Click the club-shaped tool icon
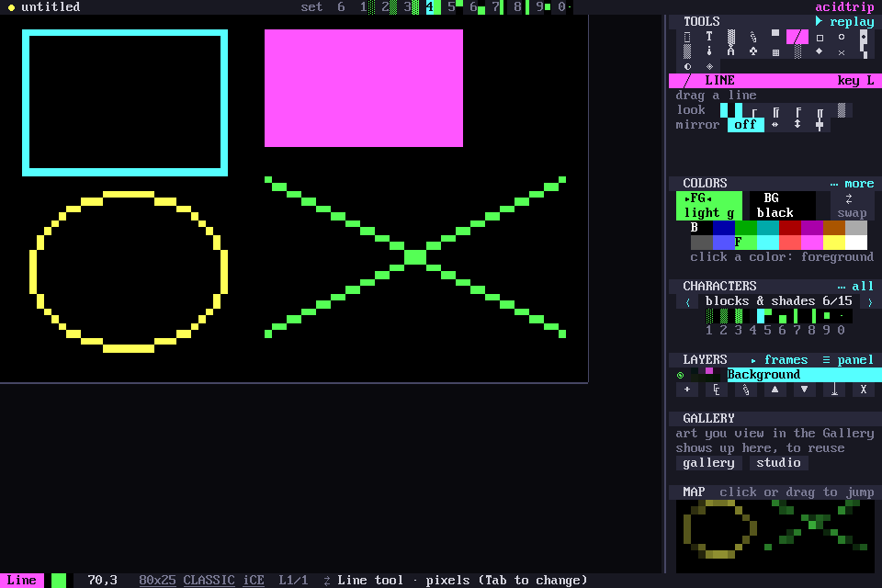The image size is (882, 588). [753, 51]
